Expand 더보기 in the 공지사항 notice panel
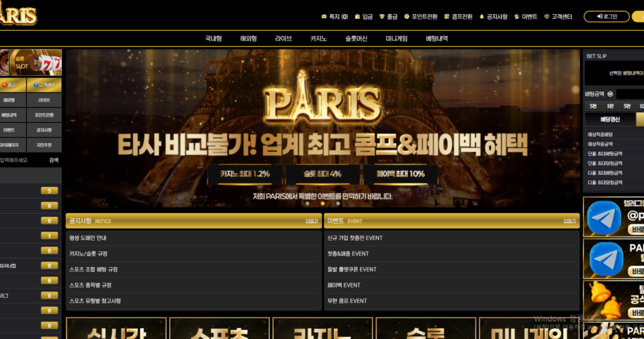Image resolution: width=644 pixels, height=339 pixels. coord(312,221)
